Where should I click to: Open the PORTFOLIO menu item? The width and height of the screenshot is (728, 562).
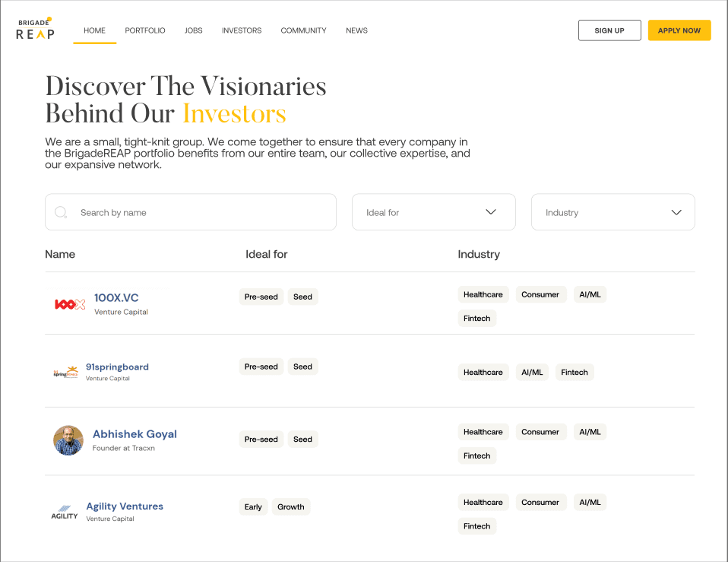pyautogui.click(x=145, y=30)
